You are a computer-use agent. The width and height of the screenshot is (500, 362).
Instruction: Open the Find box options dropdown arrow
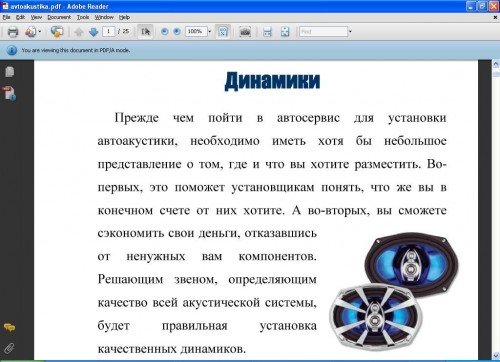tap(350, 32)
